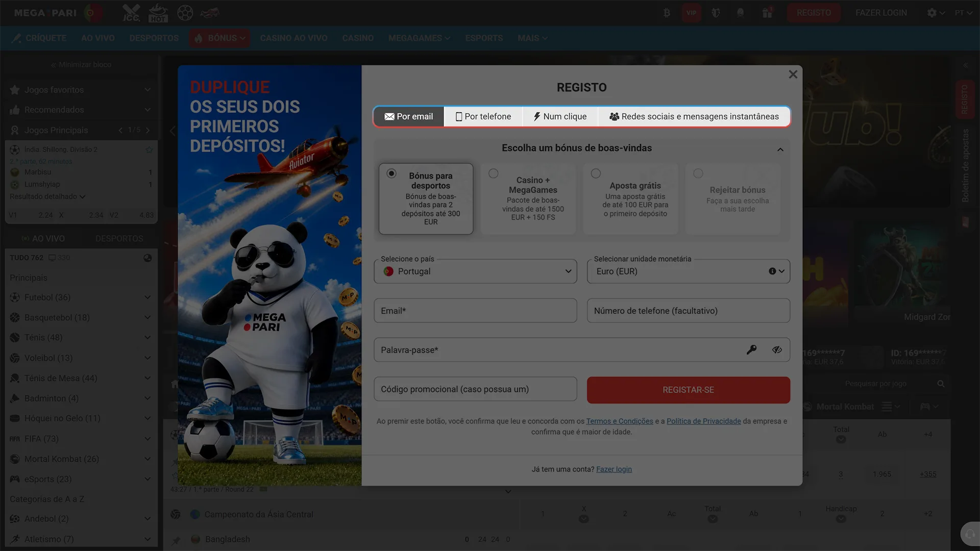This screenshot has width=980, height=551.
Task: Open Redes sociais e mensagens instantâneas tab
Action: coord(694,117)
